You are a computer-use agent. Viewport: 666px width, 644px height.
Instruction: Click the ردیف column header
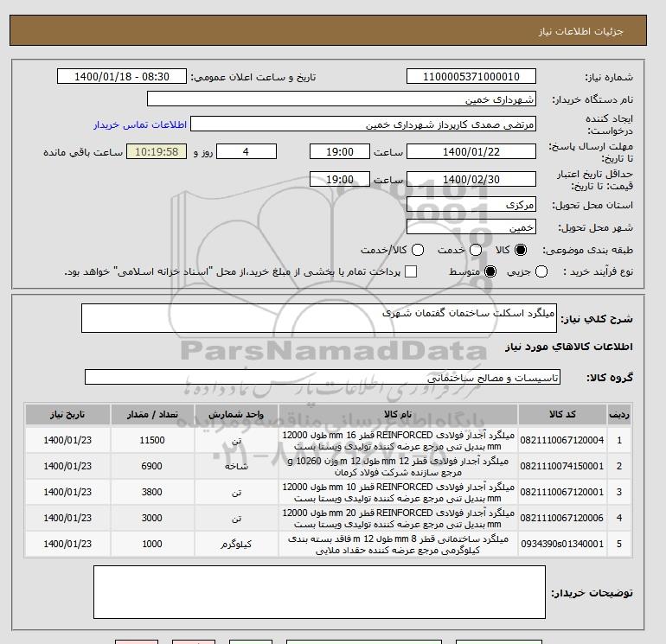coord(619,414)
